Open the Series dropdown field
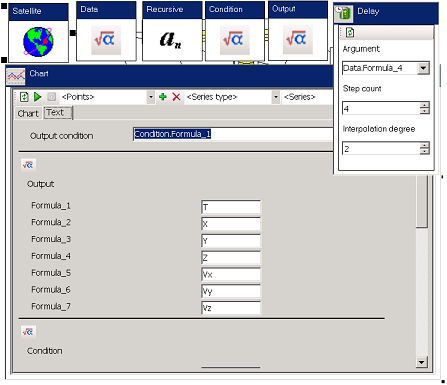Screen dimensions: 447x385 (307, 97)
